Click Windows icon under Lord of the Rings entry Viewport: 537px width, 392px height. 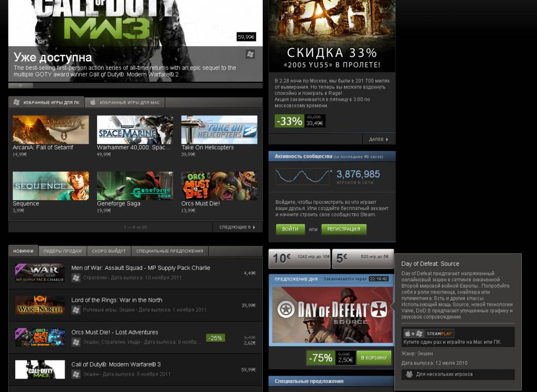tap(76, 310)
